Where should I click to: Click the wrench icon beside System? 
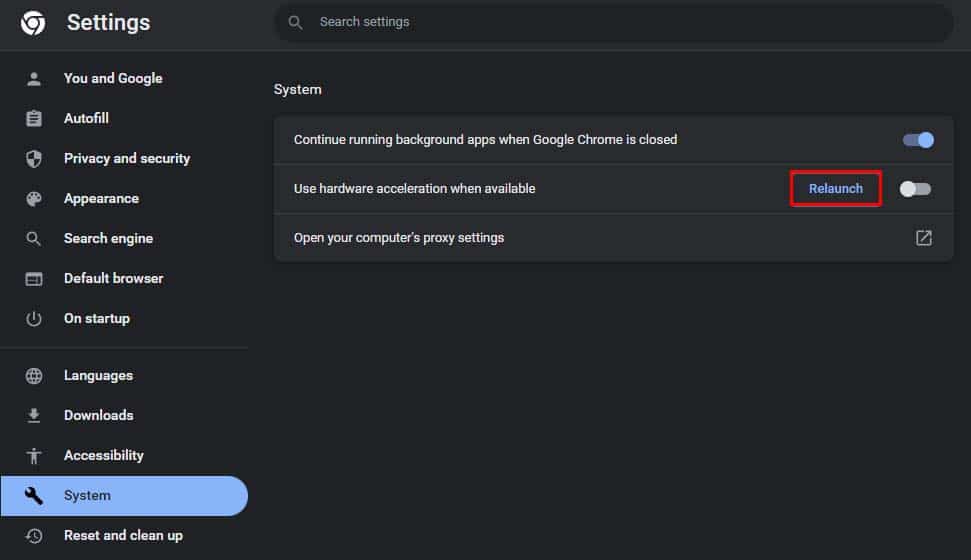tap(34, 496)
